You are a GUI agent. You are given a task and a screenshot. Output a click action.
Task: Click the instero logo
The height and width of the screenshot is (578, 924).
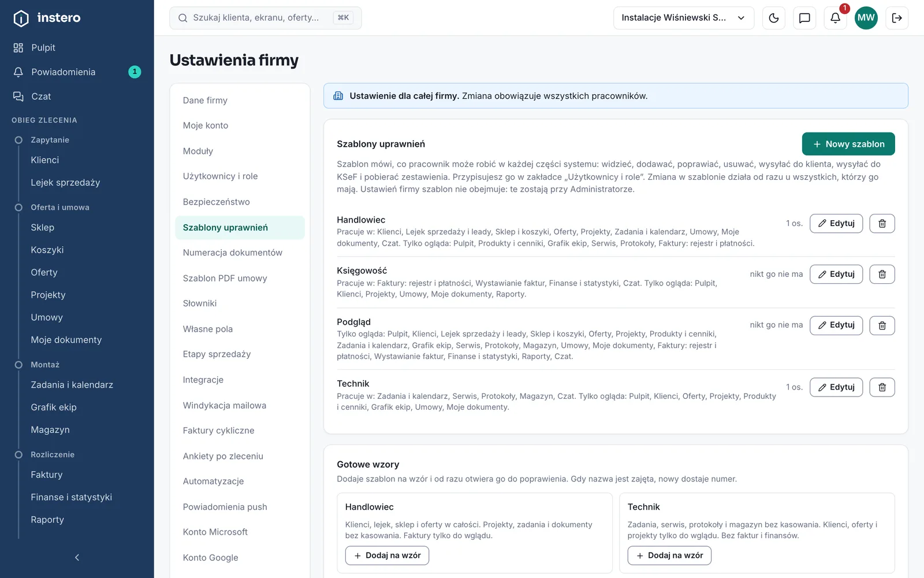pos(47,18)
